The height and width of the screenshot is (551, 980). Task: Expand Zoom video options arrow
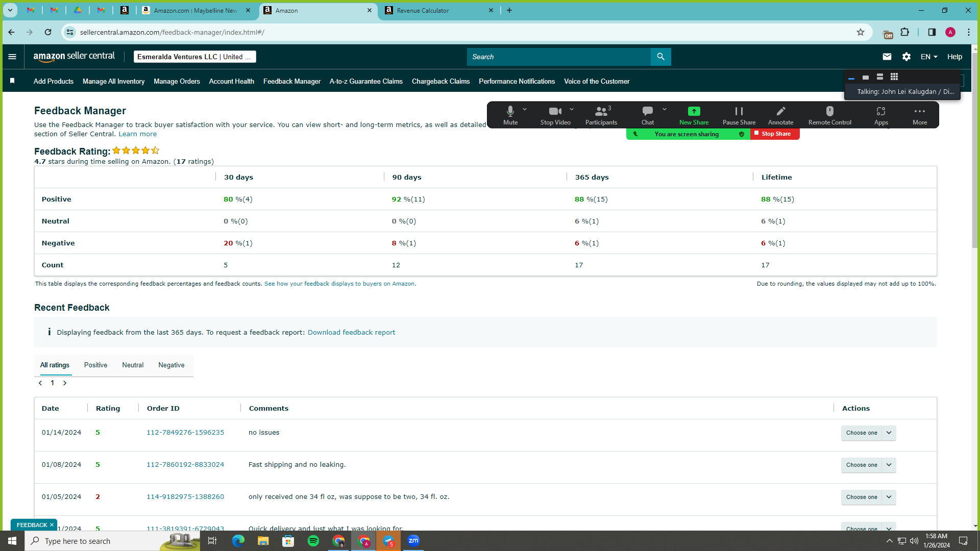pos(572,109)
